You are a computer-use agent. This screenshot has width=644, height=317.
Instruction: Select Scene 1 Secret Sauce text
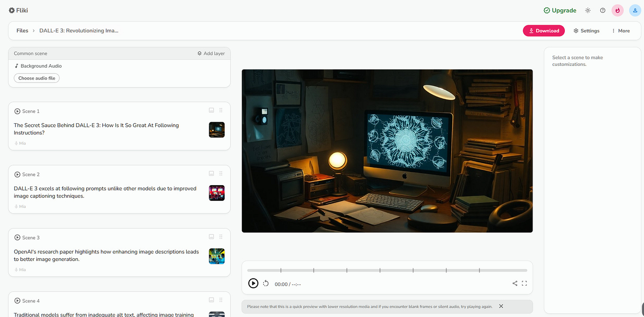coord(96,129)
